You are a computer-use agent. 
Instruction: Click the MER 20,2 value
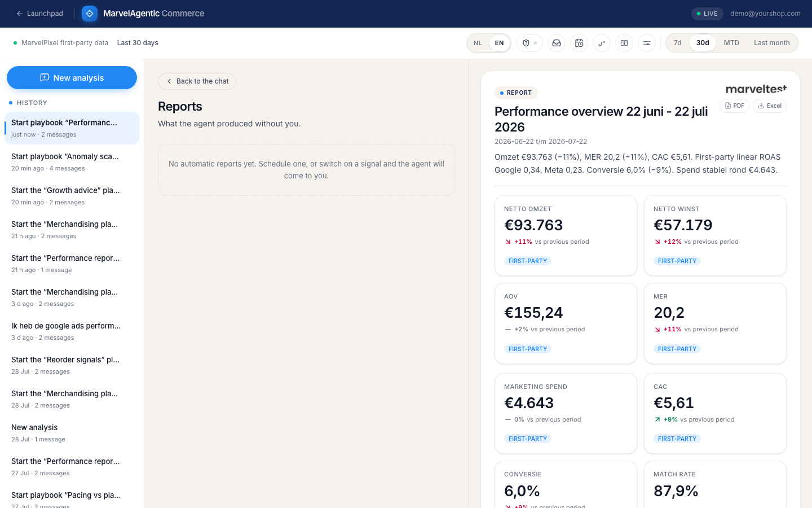click(669, 313)
